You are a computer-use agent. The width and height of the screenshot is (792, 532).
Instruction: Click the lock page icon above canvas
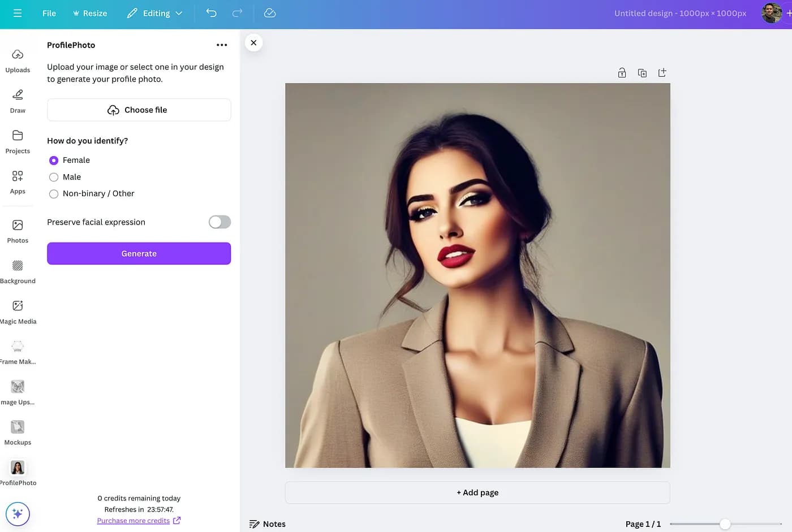[622, 73]
